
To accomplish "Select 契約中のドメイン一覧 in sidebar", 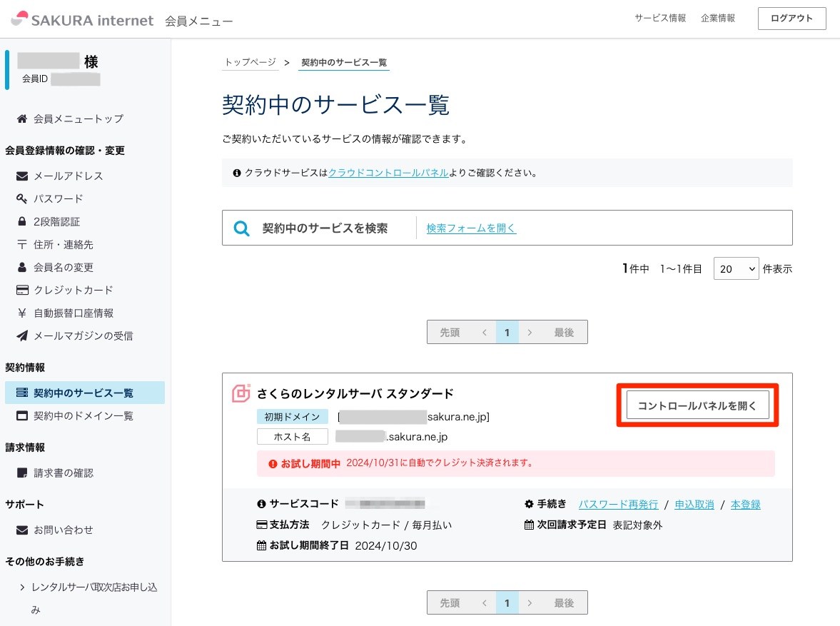I will (83, 416).
